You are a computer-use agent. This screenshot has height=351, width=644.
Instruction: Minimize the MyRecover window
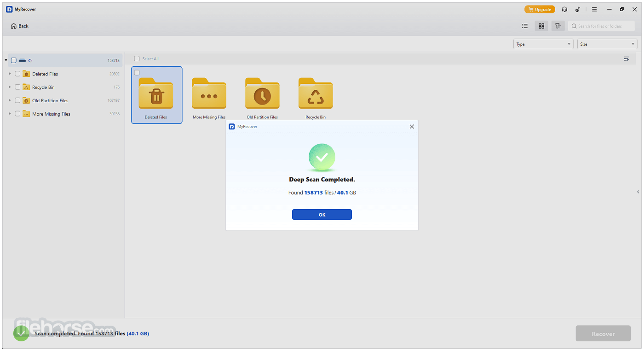609,9
